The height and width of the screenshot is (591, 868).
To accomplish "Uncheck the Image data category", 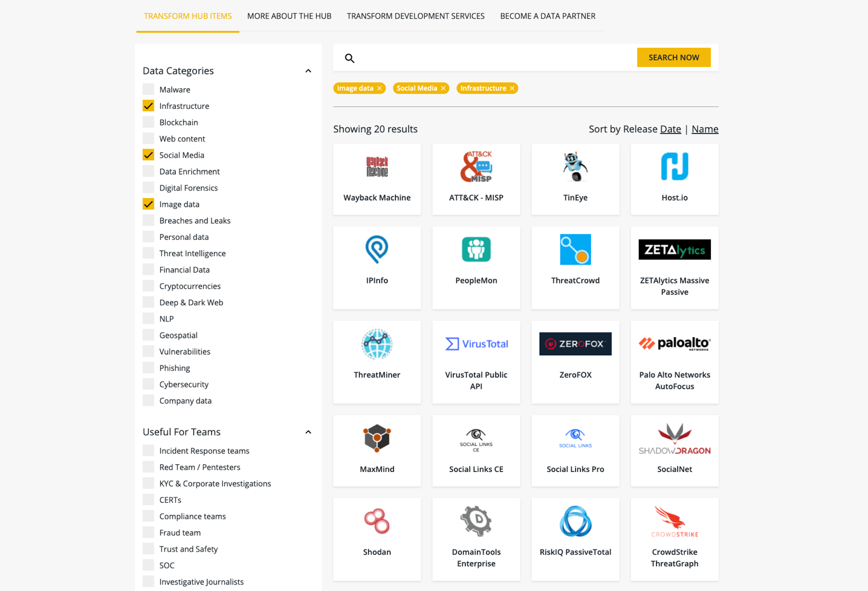I will pyautogui.click(x=148, y=204).
